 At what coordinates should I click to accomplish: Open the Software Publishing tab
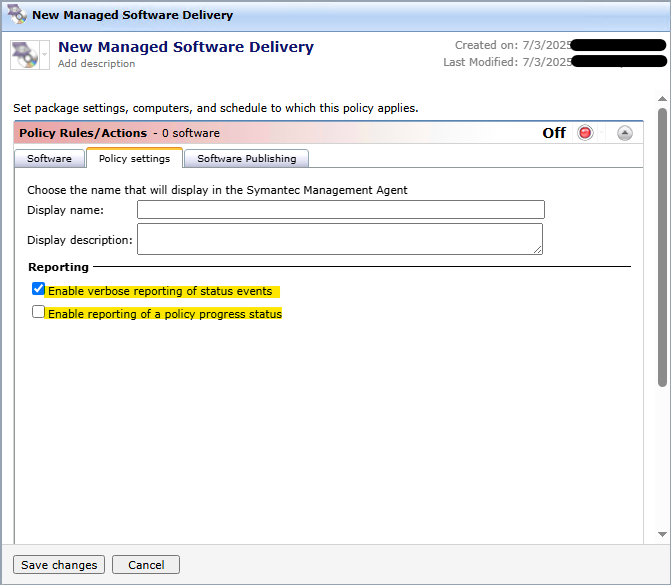[246, 158]
